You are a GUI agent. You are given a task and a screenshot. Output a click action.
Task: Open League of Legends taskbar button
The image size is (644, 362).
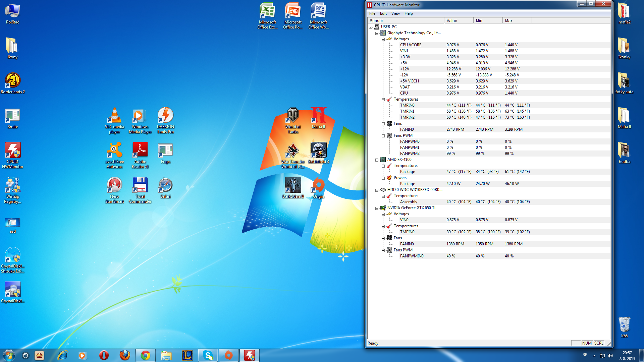point(187,355)
